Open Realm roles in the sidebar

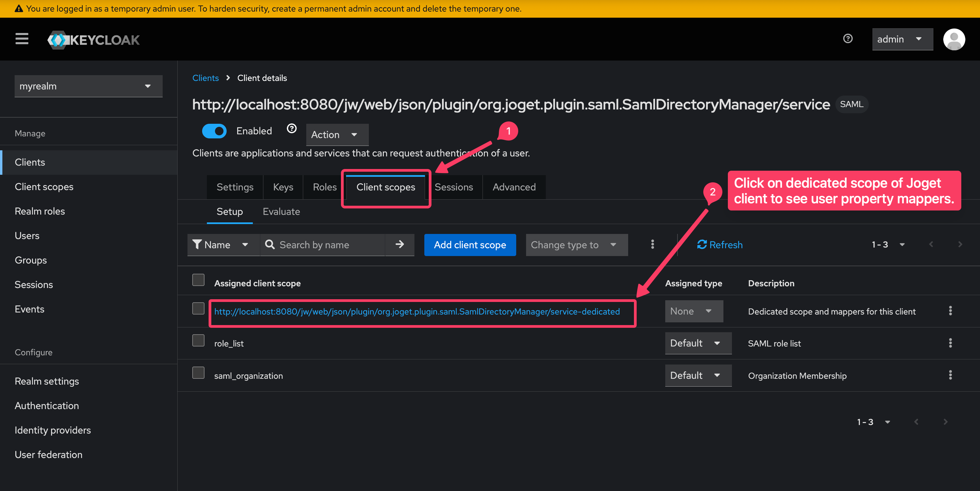pyautogui.click(x=88, y=211)
